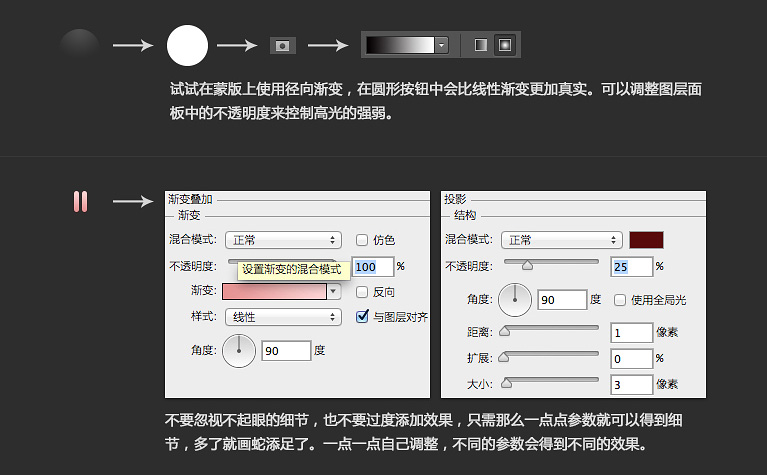Click the dark red shadow color swatch

click(x=646, y=240)
